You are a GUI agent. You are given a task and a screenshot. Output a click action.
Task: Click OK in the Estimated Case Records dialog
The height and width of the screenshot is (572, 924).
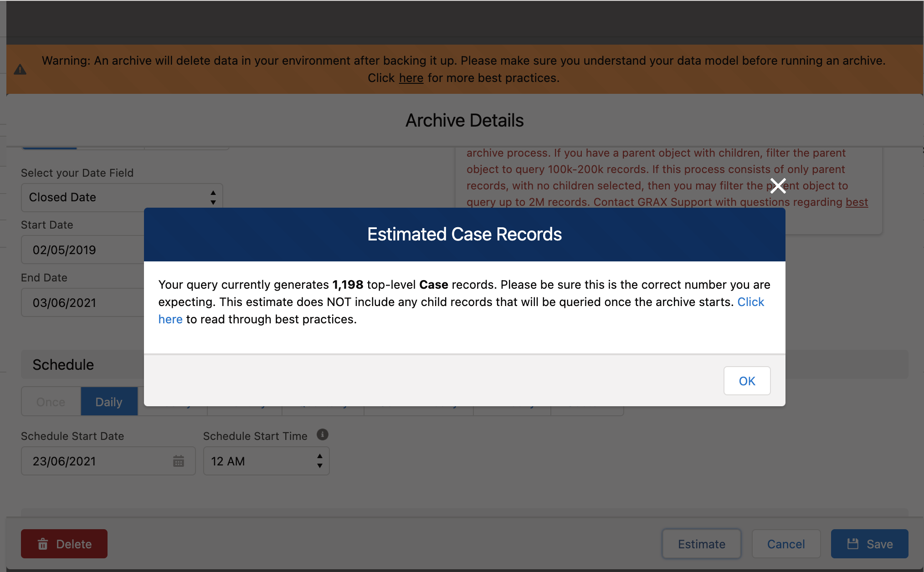point(747,381)
